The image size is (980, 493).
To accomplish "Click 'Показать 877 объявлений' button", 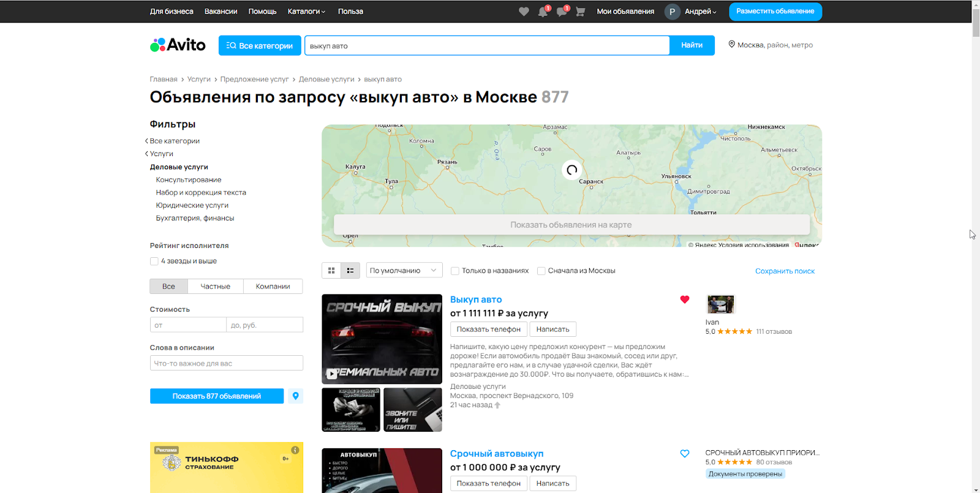I will tap(217, 396).
